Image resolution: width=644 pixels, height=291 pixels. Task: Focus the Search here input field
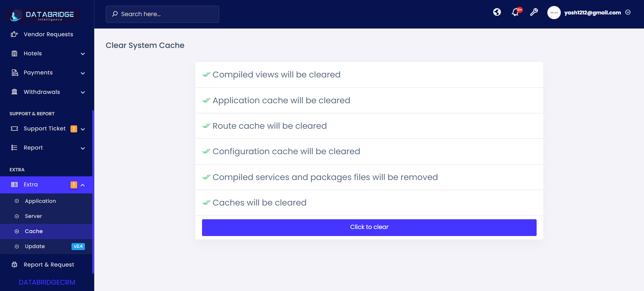click(162, 14)
